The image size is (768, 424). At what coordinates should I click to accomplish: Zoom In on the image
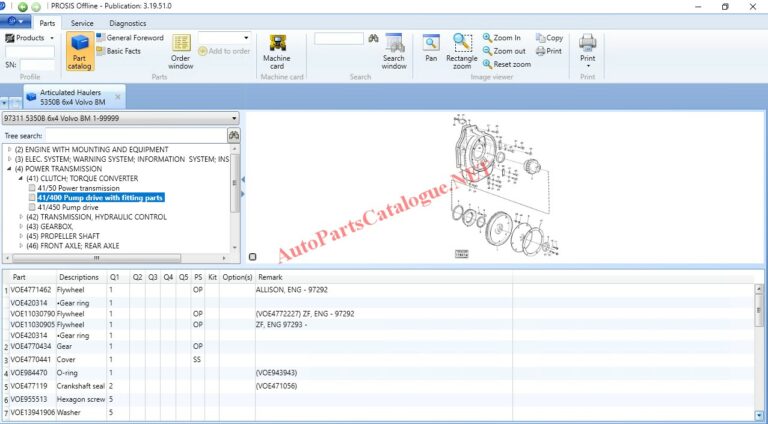pos(502,38)
